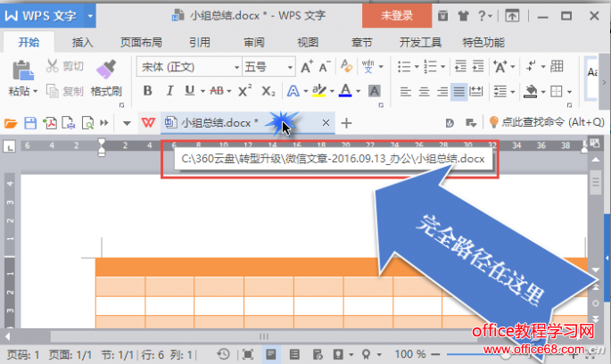Add a new document tab with plus
Viewport: 611px width, 364px height.
pyautogui.click(x=346, y=123)
